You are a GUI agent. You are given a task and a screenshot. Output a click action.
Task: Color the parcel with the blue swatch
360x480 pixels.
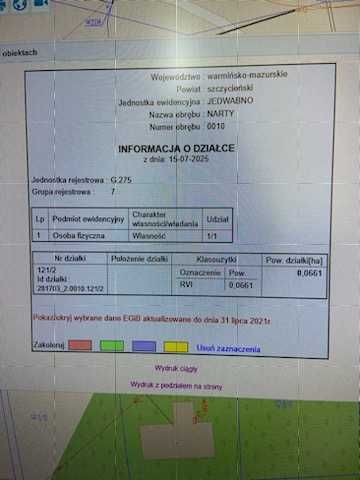click(144, 346)
